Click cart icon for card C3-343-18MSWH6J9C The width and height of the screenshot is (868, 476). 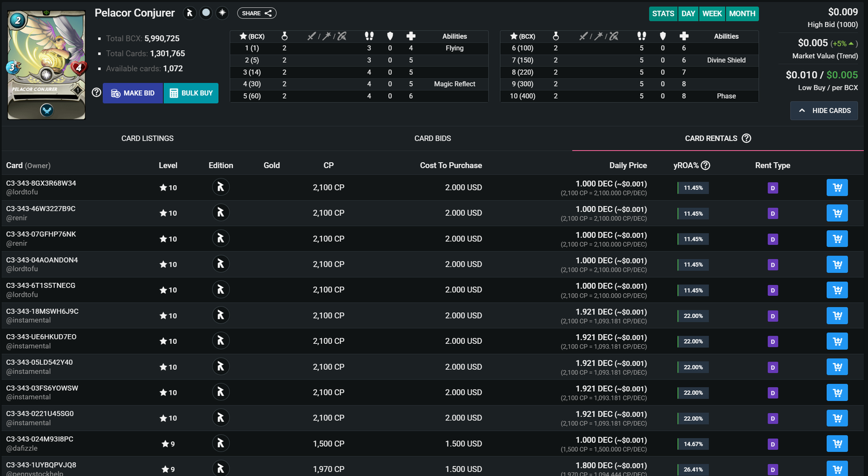837,316
